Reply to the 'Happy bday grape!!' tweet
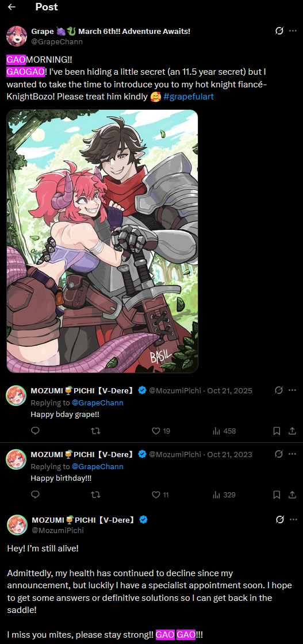The width and height of the screenshot is (303, 644). point(35,431)
